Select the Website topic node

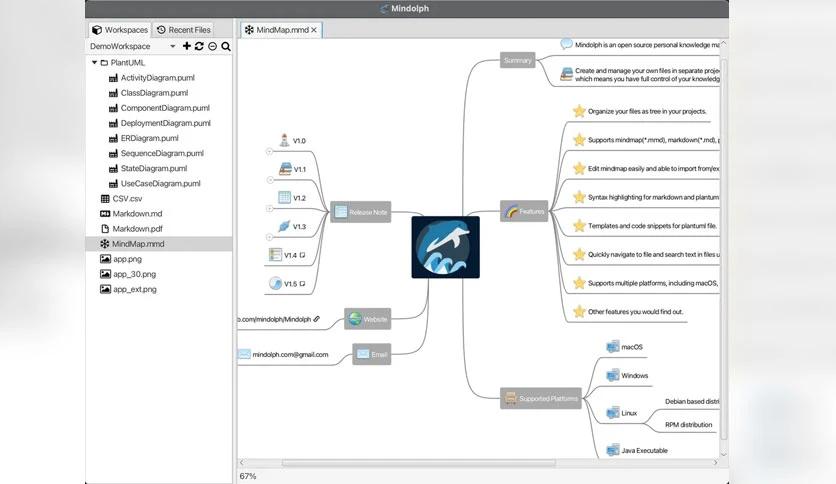tap(367, 319)
